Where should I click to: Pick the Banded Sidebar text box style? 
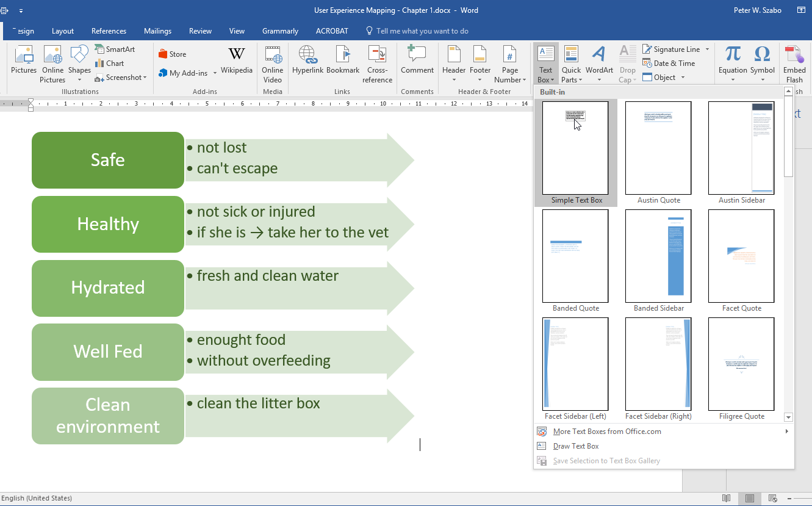click(658, 256)
